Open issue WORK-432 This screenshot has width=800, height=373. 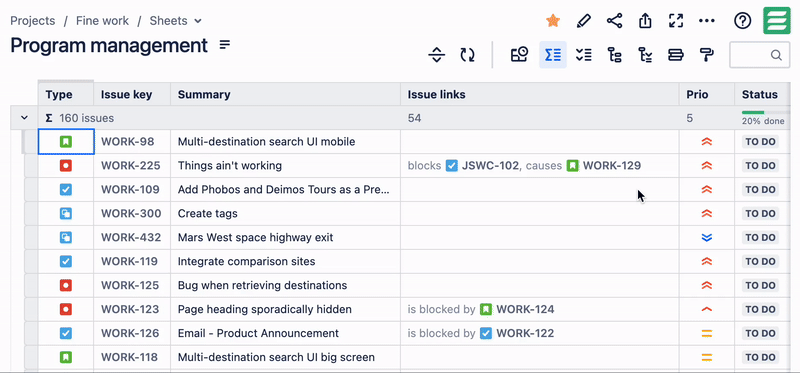click(x=131, y=237)
